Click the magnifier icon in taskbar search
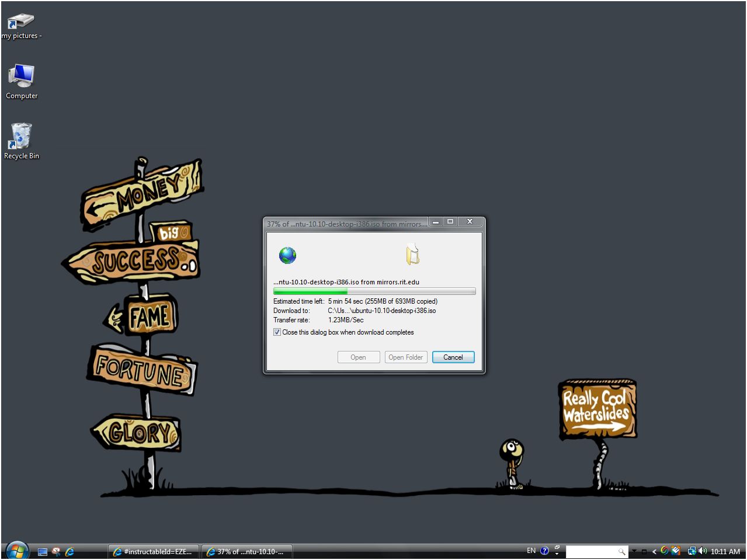 623,551
